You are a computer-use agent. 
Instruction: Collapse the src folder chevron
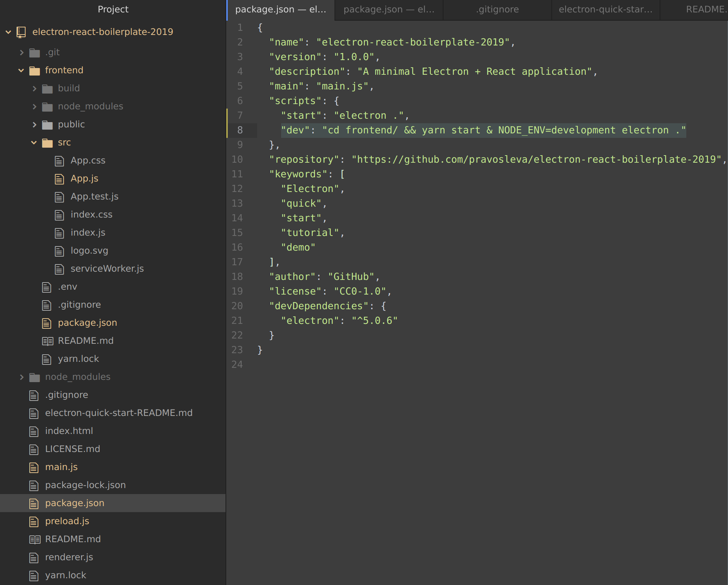point(34,142)
